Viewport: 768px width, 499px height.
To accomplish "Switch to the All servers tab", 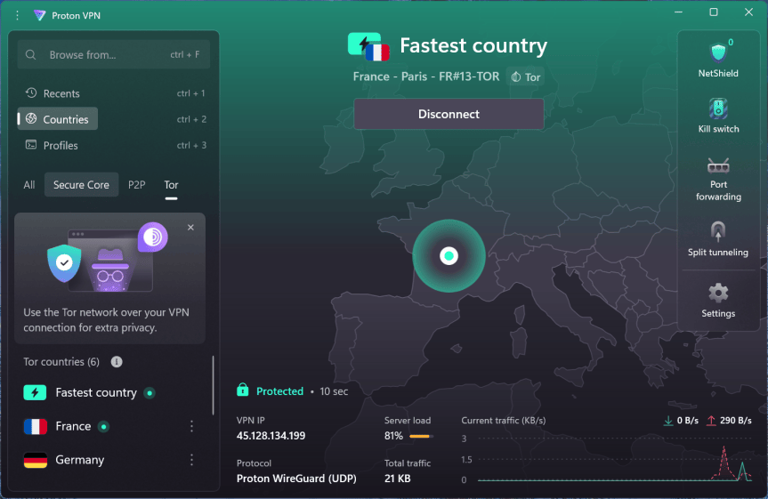I will [x=29, y=185].
